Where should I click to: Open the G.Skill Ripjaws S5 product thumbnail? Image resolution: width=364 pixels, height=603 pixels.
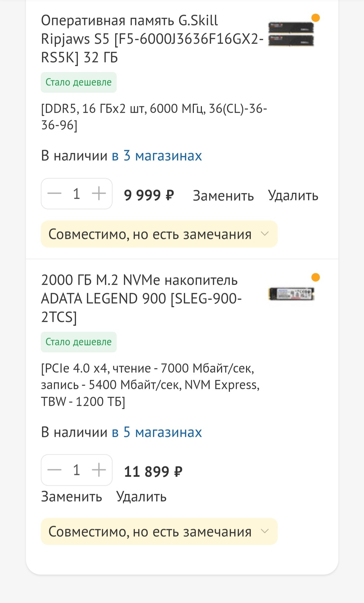(291, 34)
